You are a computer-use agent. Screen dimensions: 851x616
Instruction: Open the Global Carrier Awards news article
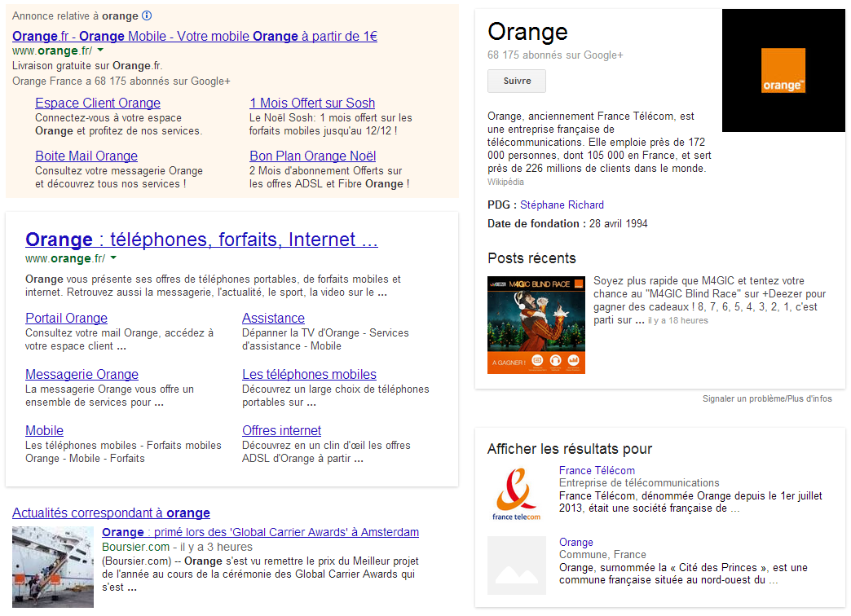tap(260, 532)
